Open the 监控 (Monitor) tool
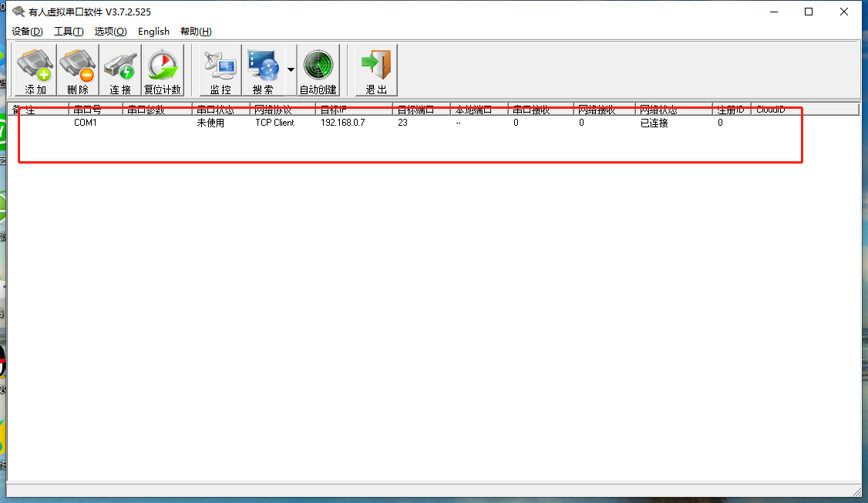The image size is (868, 503). pos(220,70)
